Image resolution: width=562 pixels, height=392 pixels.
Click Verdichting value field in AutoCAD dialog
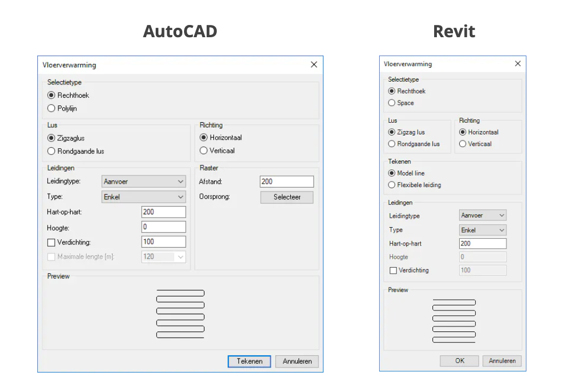[164, 242]
